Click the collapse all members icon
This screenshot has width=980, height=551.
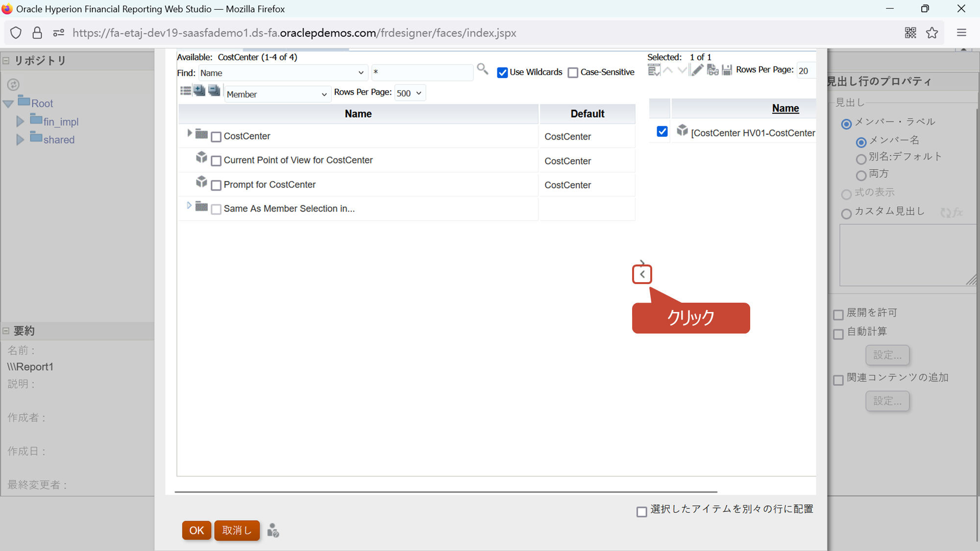pos(214,91)
